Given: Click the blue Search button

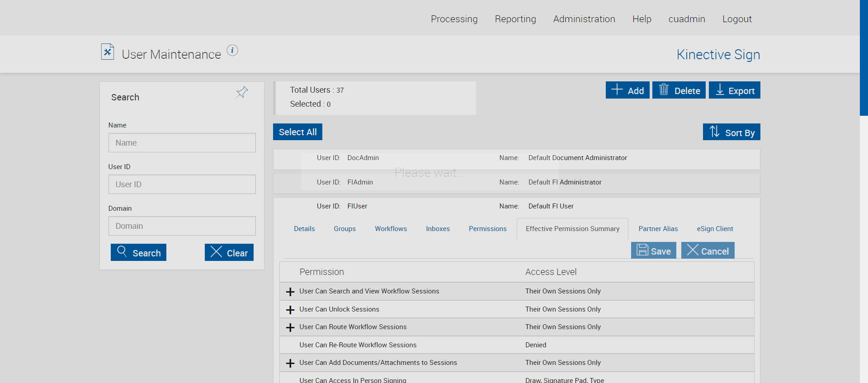Looking at the screenshot, I should 138,252.
